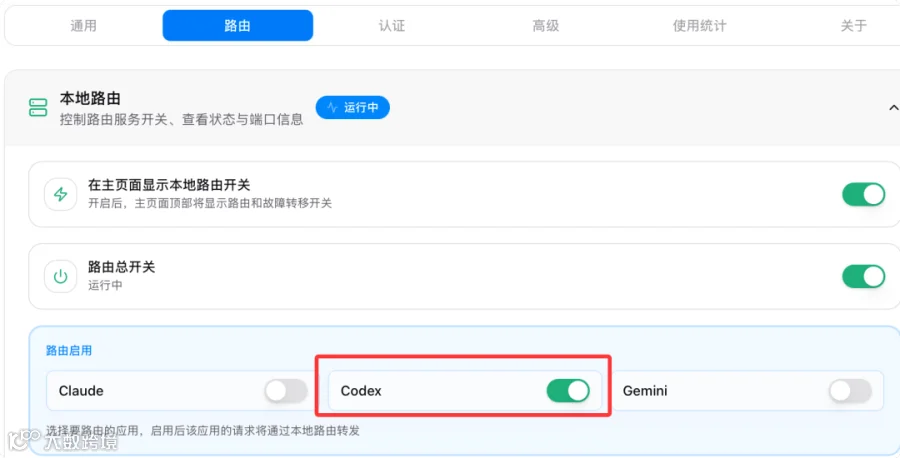
Task: Turn off the 路由总开关 toggle
Action: point(863,277)
